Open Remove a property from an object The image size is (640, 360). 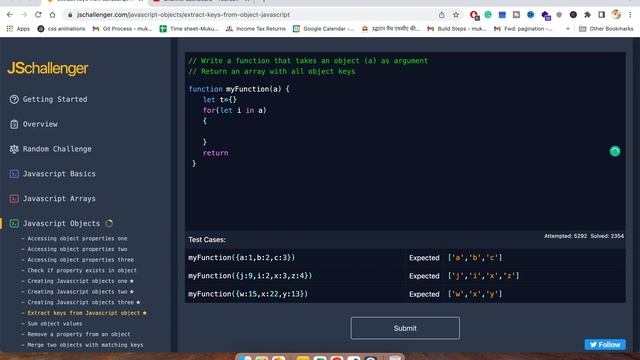[79, 334]
